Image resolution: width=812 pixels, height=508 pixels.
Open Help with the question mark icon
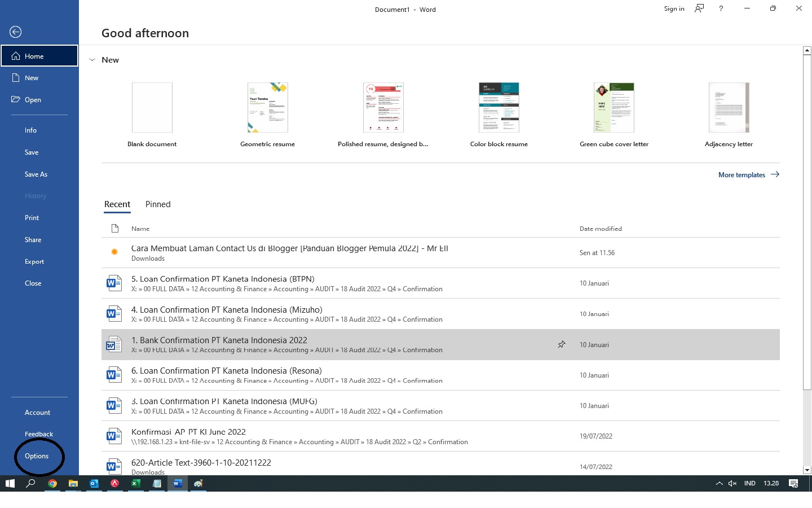pos(721,8)
